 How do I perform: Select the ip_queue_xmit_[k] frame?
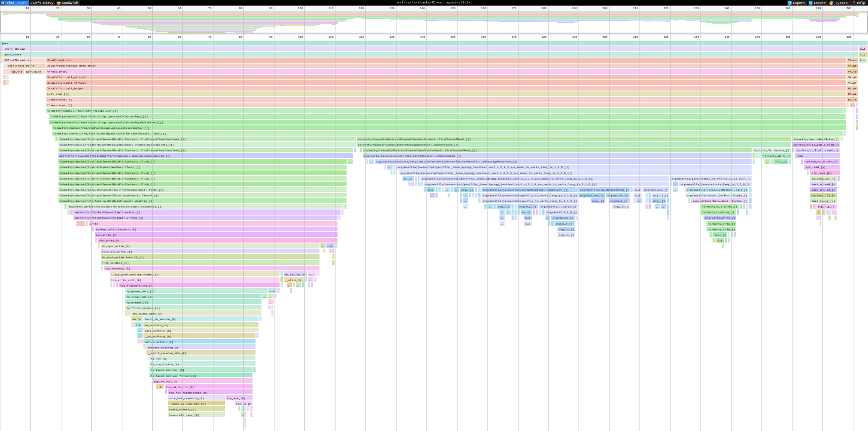(x=197, y=291)
